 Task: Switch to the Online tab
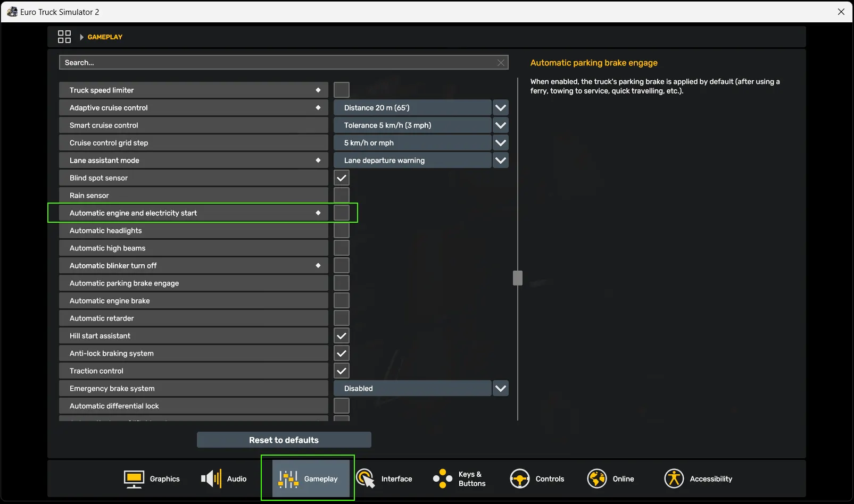[x=619, y=479]
